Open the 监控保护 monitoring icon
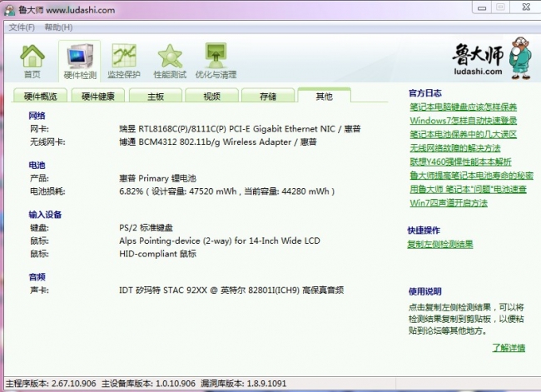Screen dimensions: 541x392 pos(126,61)
